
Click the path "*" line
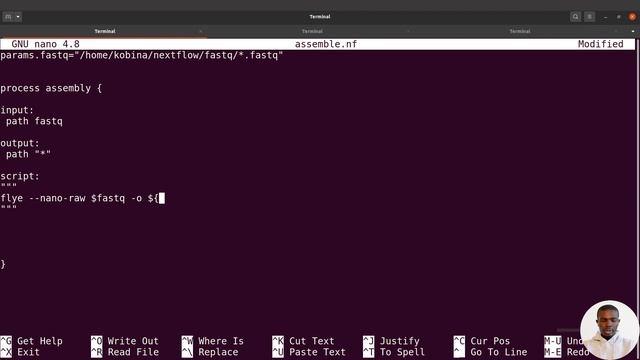pos(28,154)
